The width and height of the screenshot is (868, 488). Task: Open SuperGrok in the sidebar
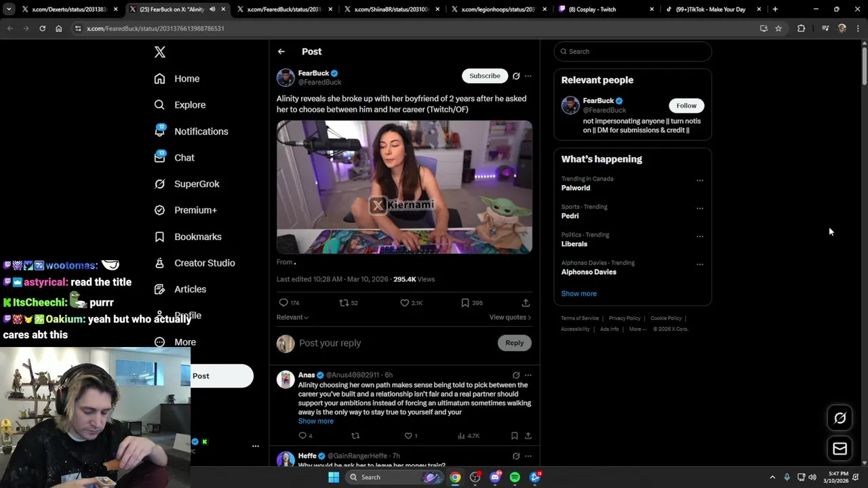tap(186, 184)
